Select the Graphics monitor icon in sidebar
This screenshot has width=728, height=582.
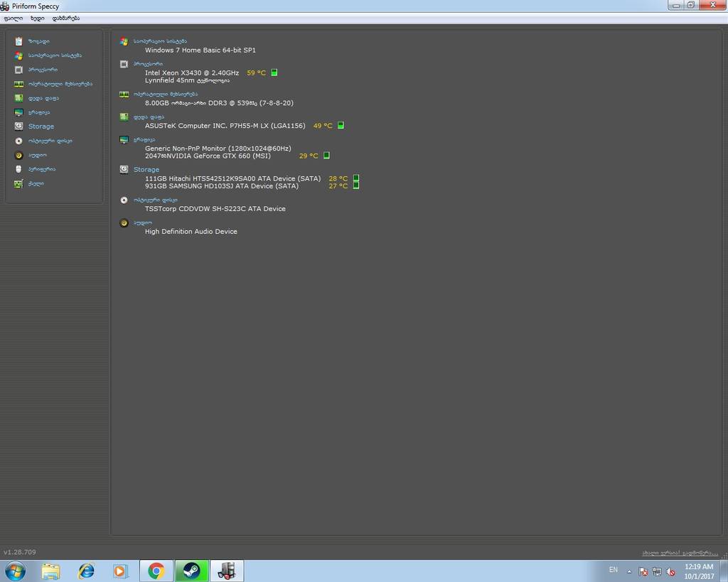click(18, 112)
